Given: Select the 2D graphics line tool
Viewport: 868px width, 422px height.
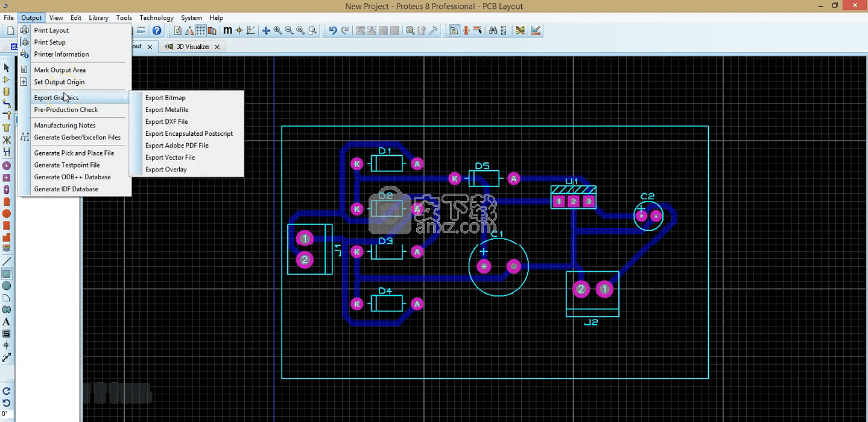Looking at the screenshot, I should 7,262.
